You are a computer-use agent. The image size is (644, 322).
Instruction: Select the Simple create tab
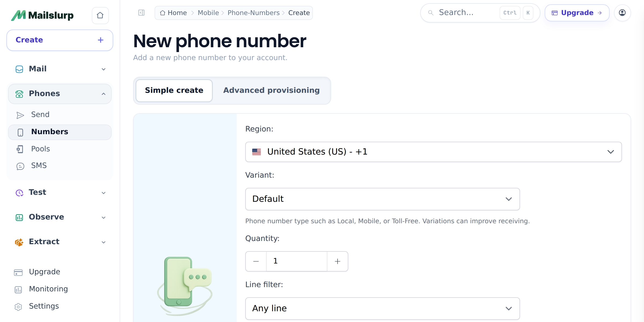[x=174, y=90]
